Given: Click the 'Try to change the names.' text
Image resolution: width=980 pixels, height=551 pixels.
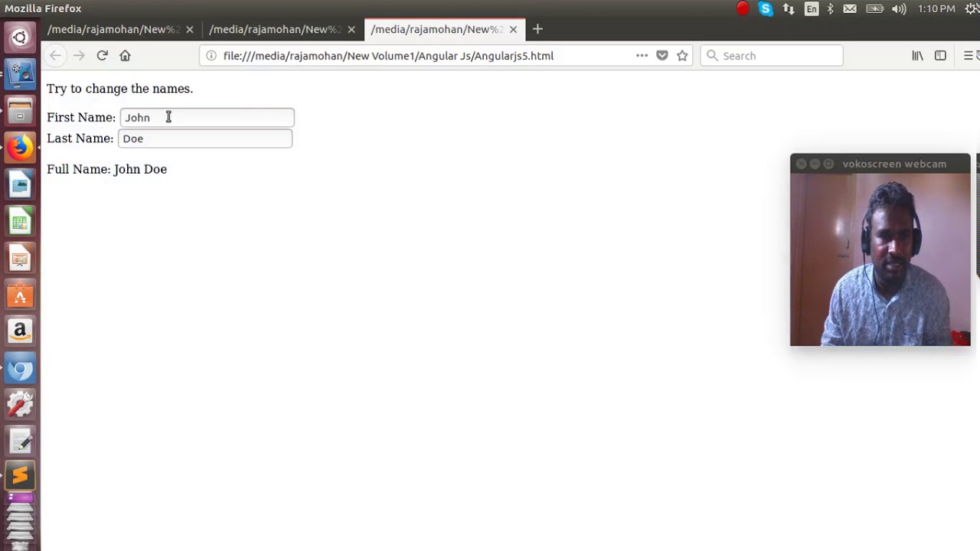Looking at the screenshot, I should pyautogui.click(x=119, y=89).
